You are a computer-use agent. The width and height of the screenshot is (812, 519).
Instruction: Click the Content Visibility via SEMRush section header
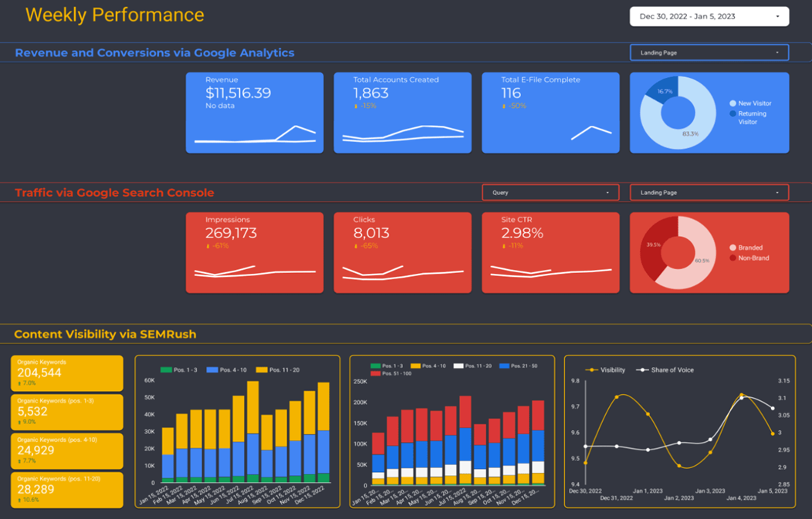[x=105, y=335]
